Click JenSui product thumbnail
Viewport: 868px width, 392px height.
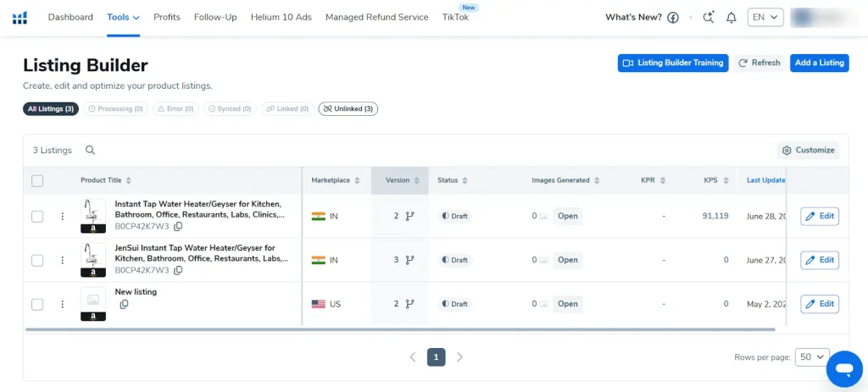[93, 260]
